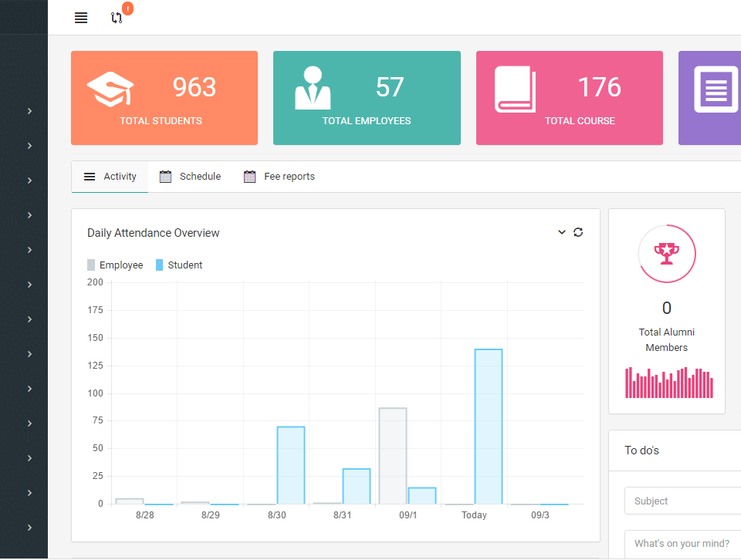The image size is (741, 560).
Task: Toggle the Student series in the chart legend
Action: (179, 265)
